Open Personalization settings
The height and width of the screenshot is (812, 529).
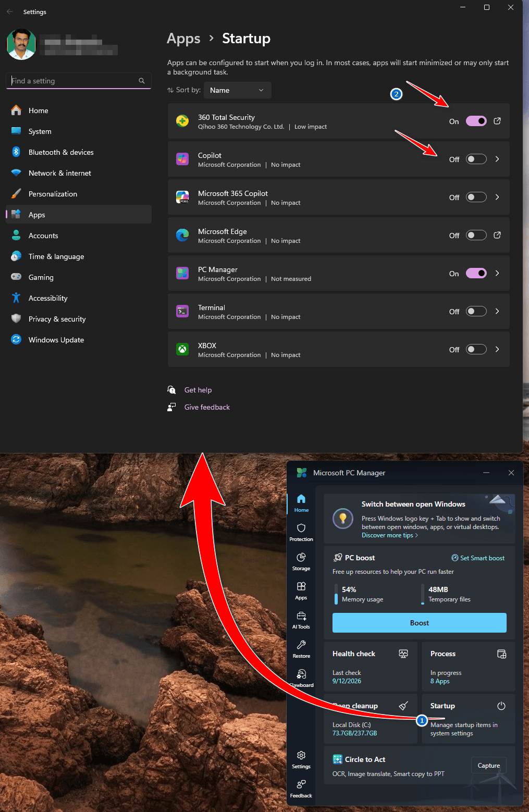[x=79, y=194]
